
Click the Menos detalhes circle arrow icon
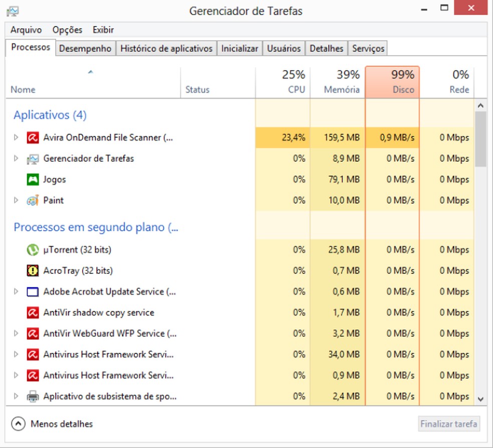18,424
